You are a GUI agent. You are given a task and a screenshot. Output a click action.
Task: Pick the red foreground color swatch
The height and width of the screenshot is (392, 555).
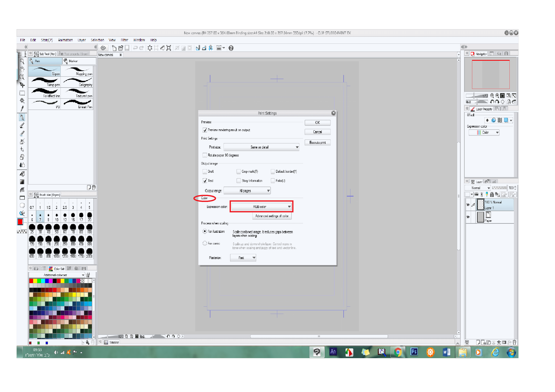tap(20, 222)
